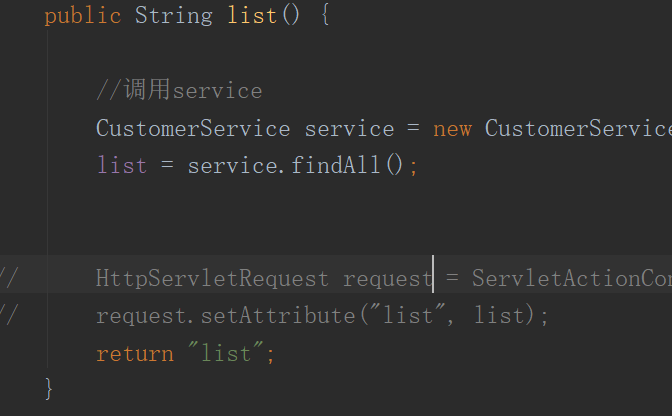The height and width of the screenshot is (416, 672).
Task: Click the findAll method call
Action: coord(336,165)
